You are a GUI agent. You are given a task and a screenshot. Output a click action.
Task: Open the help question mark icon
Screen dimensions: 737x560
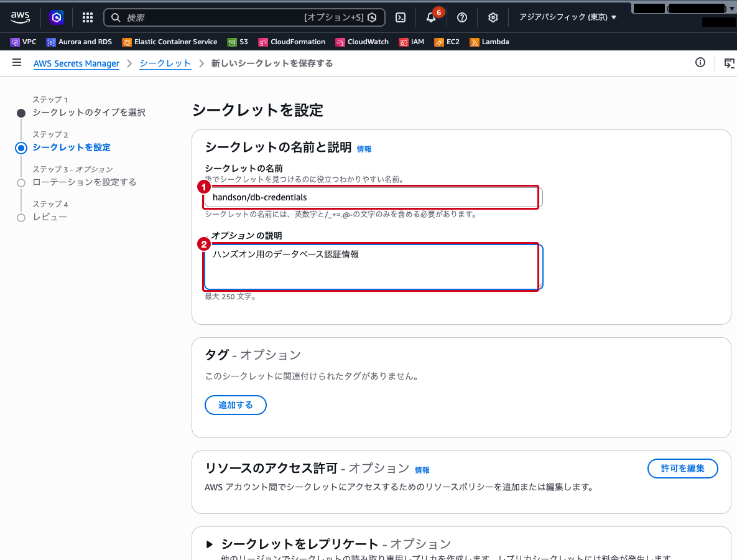462,17
